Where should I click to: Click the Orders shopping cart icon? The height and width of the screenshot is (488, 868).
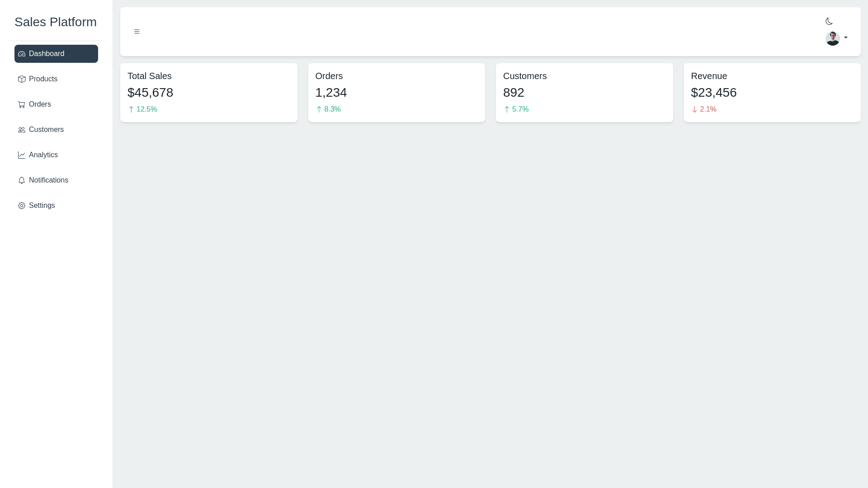coord(22,104)
